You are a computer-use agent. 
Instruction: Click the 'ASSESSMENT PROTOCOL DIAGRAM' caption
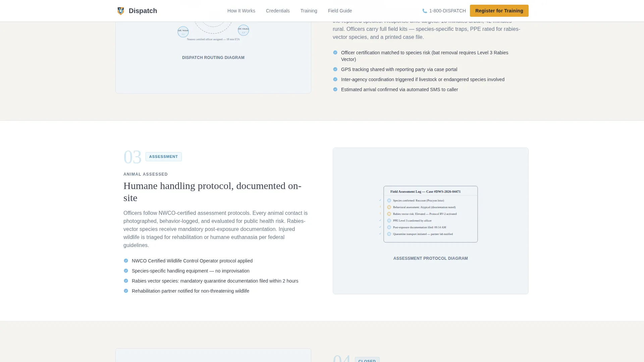[431, 258]
